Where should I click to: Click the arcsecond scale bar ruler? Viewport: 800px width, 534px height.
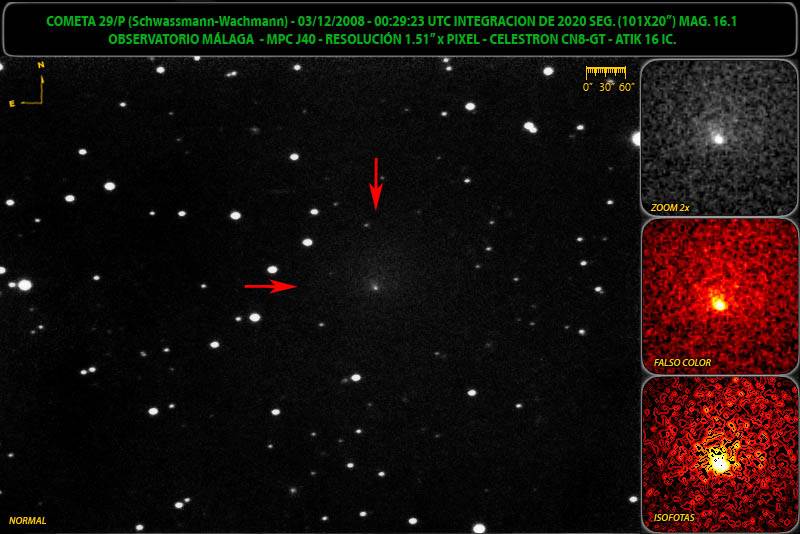[607, 79]
